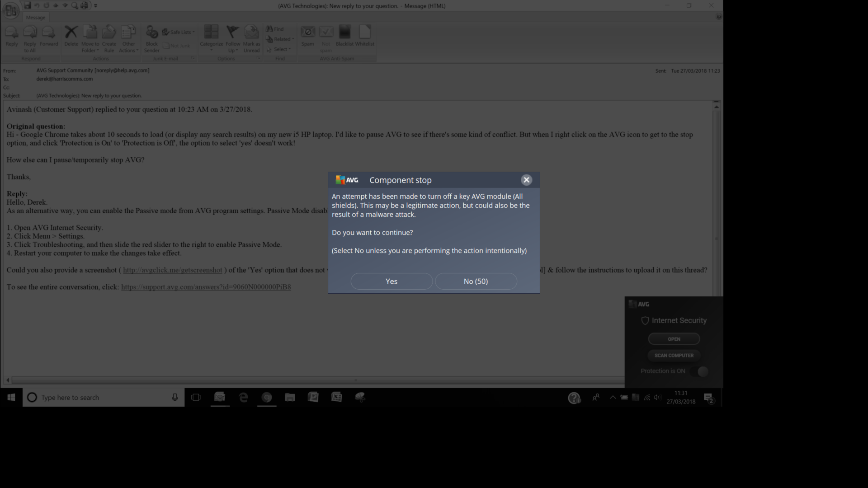Click Save in quick access toolbar
The width and height of the screenshot is (868, 488).
pos(28,5)
